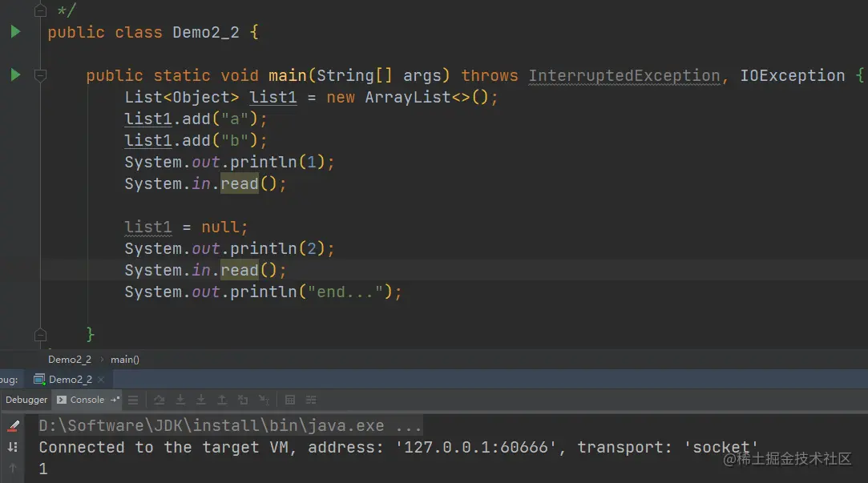Click 'System.out.println(2);' in the editor
This screenshot has height=483, width=868.
[229, 248]
